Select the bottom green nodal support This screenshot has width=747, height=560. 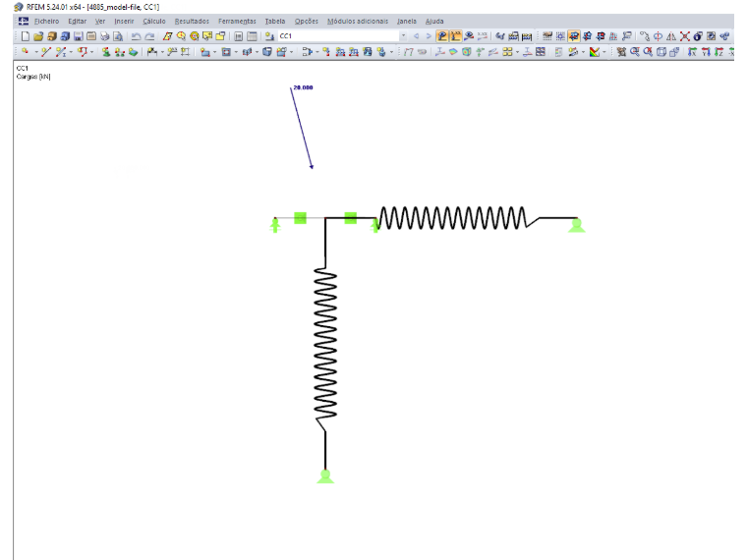point(325,476)
